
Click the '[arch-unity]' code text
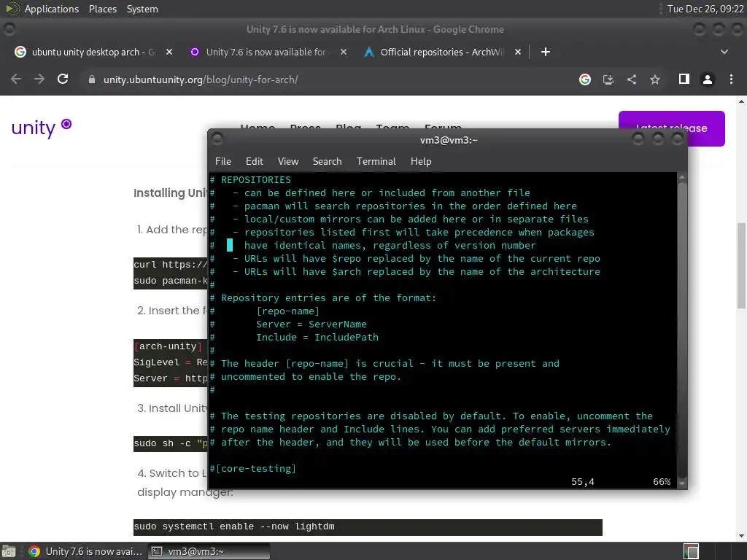pyautogui.click(x=168, y=346)
